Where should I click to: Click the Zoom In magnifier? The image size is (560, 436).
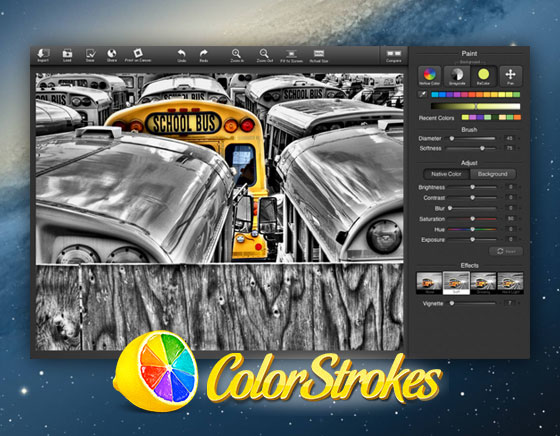(x=236, y=56)
